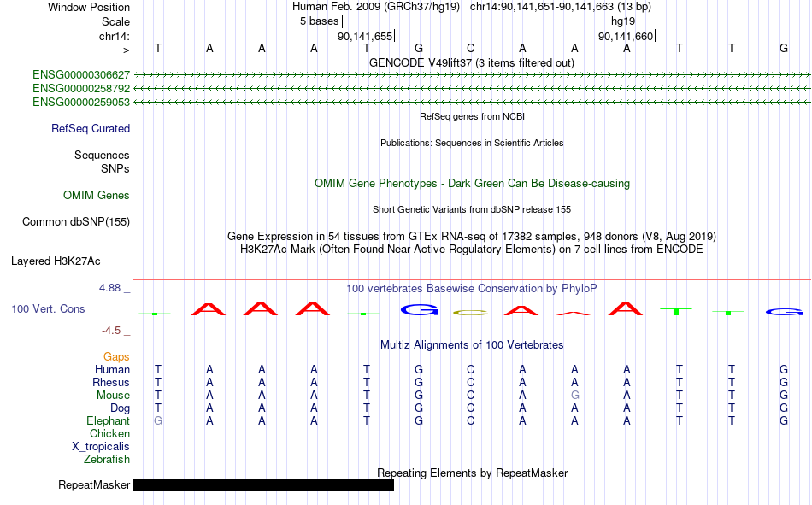Screen dimensions: 812x505
Task: Open H3K27Ac Mark ENCODE track title
Action: [x=472, y=250]
